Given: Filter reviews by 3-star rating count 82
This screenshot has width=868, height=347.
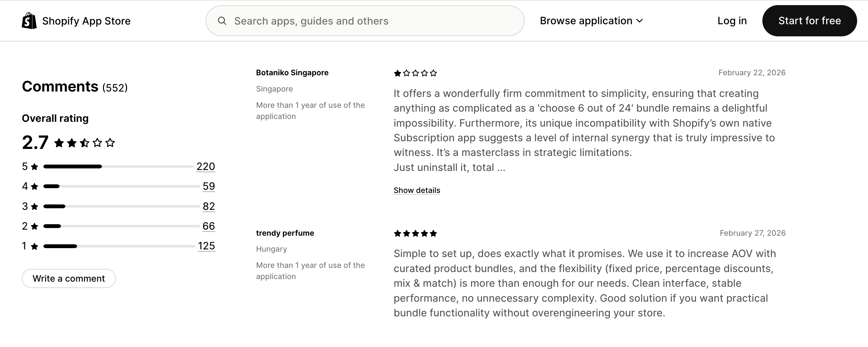Looking at the screenshot, I should 209,206.
